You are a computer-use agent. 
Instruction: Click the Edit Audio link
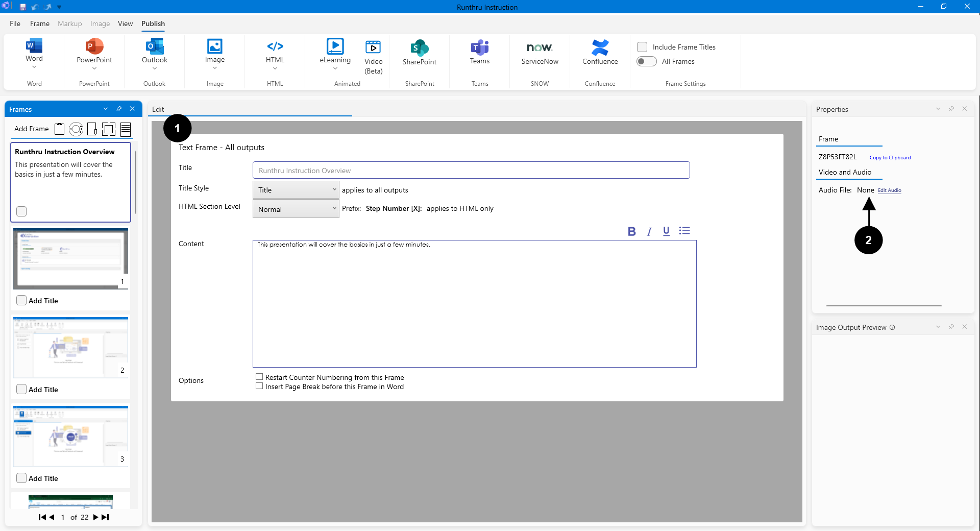point(889,190)
